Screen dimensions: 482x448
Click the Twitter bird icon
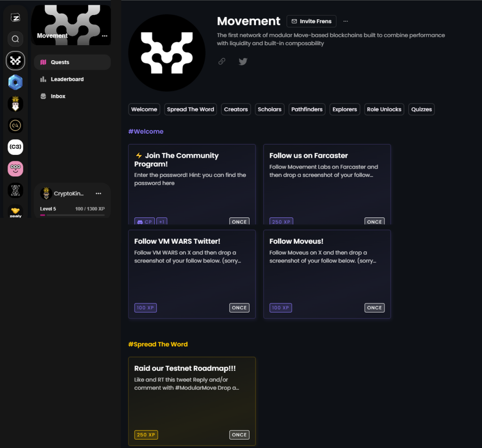pyautogui.click(x=242, y=61)
